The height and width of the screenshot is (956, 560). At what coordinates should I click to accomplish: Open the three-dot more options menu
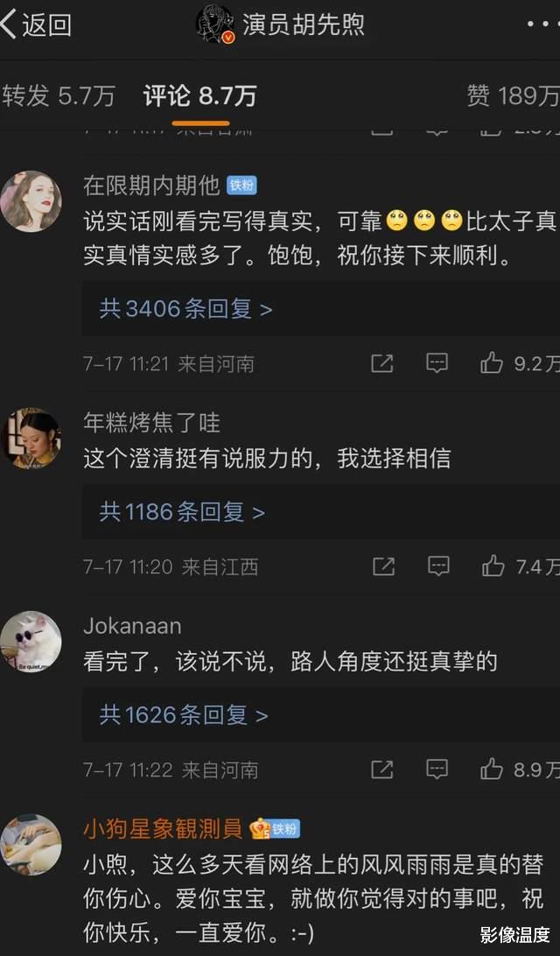pos(542,25)
